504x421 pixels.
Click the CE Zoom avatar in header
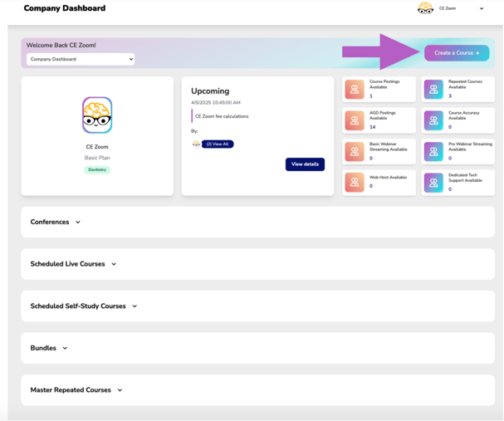pyautogui.click(x=425, y=8)
